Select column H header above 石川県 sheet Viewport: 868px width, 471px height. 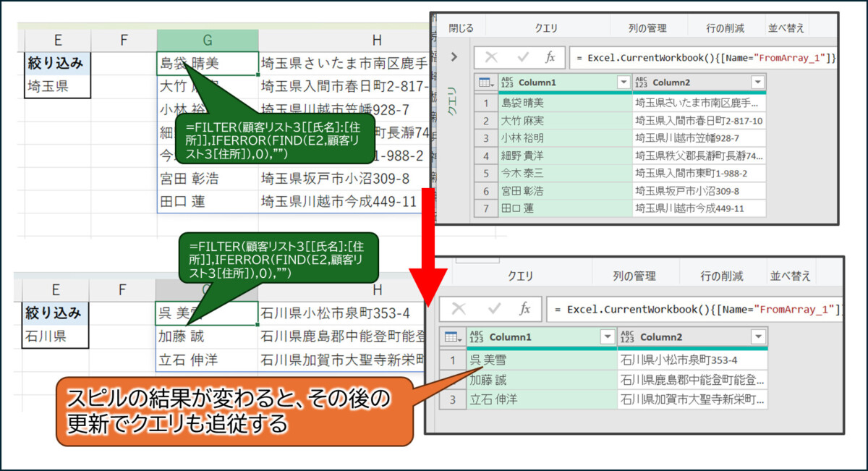pos(378,290)
